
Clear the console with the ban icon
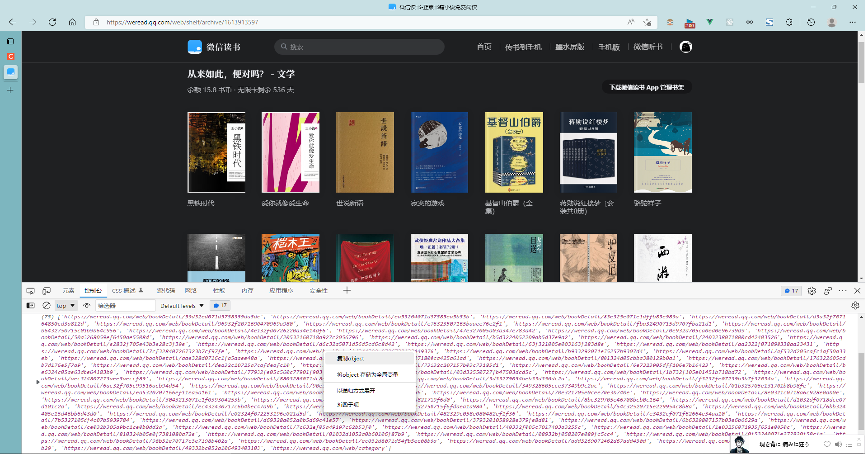pos(47,306)
